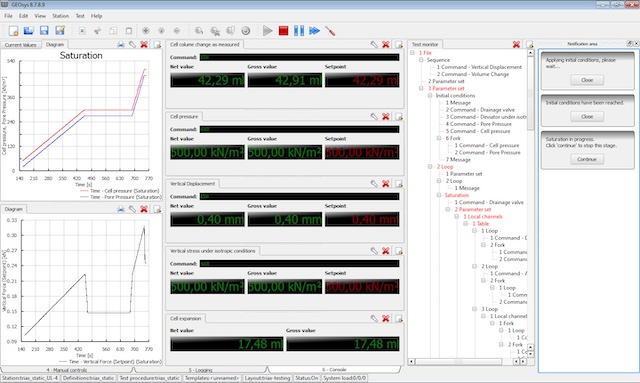Collapse the Sequence tree node
Screen dimensions: 640x383
pos(421,60)
